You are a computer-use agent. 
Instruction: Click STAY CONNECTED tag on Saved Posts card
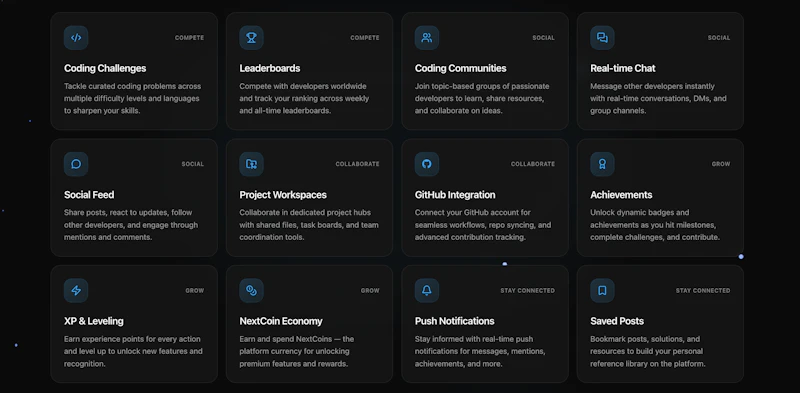[x=703, y=291]
